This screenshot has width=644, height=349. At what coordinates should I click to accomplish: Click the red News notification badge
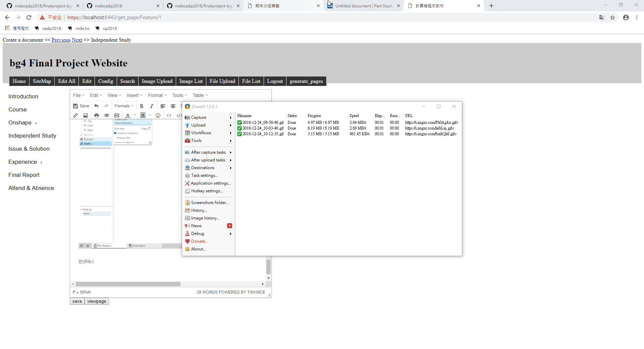pos(229,226)
